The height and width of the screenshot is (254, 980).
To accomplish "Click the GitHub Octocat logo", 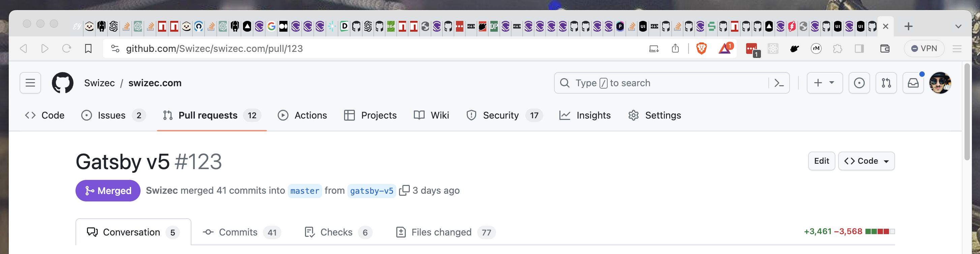I will tap(62, 83).
